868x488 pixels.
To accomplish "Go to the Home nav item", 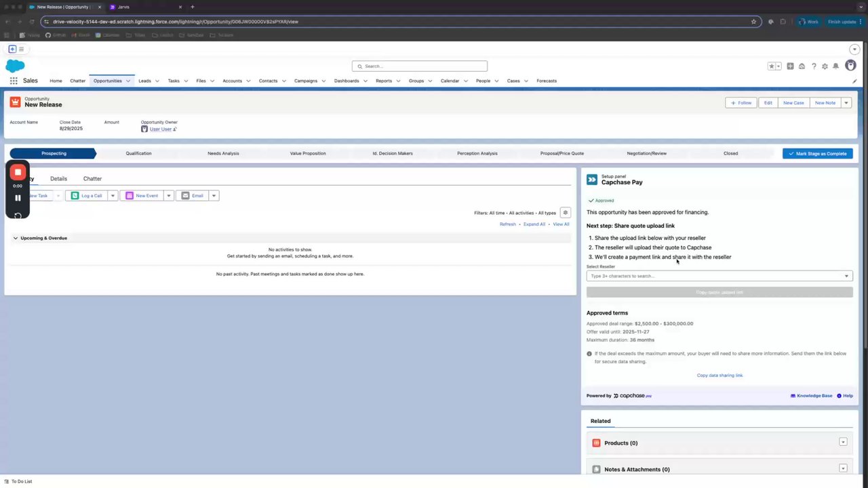I will pyautogui.click(x=56, y=81).
